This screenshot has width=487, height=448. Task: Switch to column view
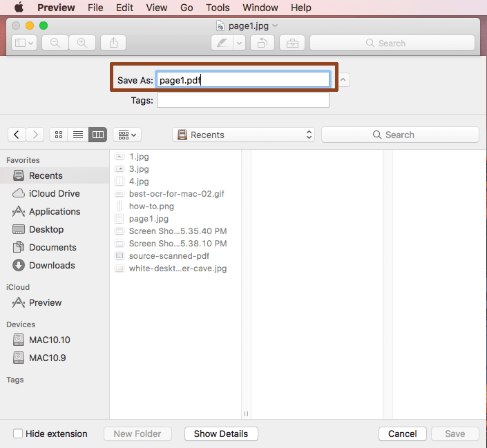point(98,135)
